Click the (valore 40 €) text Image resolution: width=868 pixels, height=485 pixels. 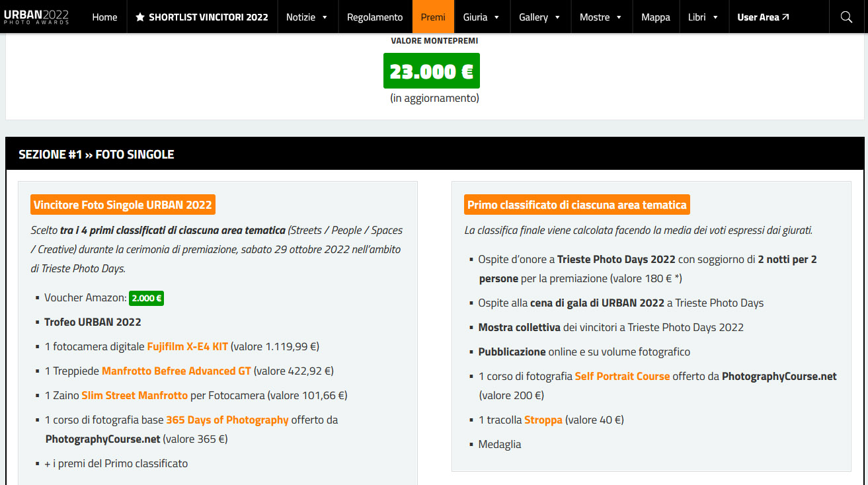tap(594, 420)
